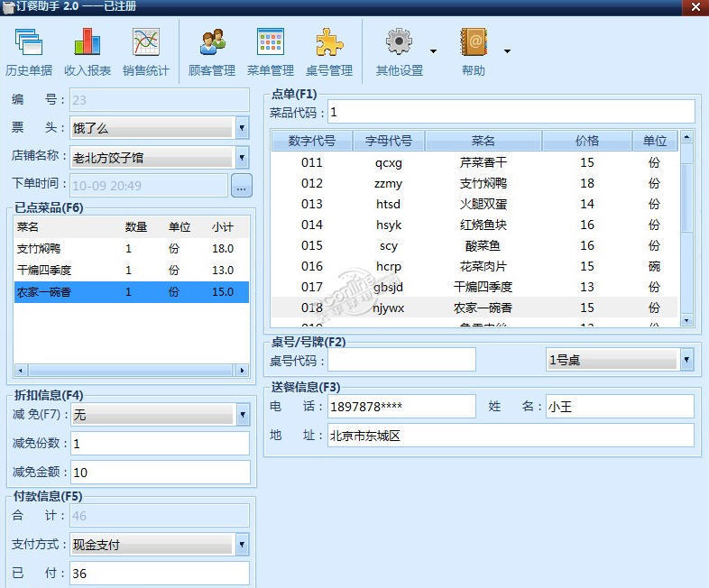Open the 收入报表 income report icon

[x=87, y=41]
